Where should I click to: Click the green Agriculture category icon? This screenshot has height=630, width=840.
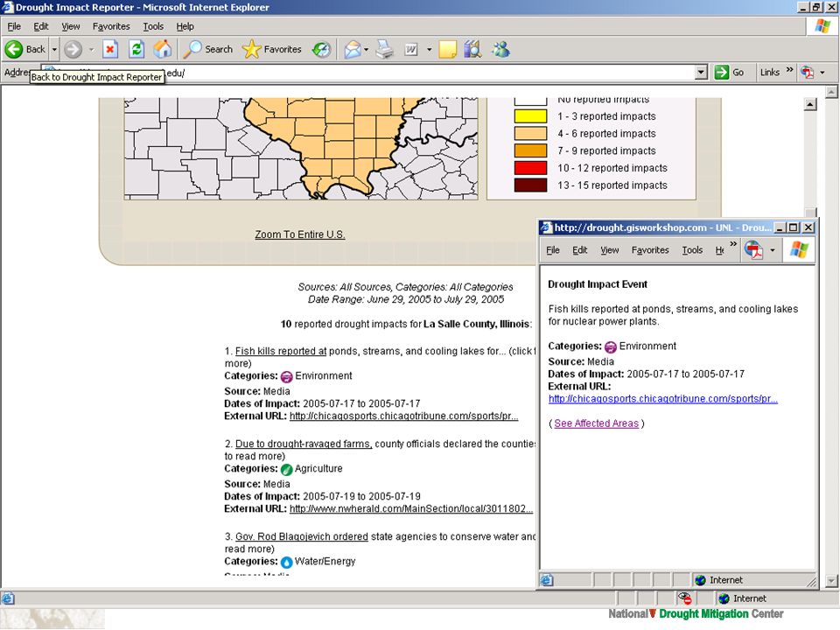pos(287,469)
